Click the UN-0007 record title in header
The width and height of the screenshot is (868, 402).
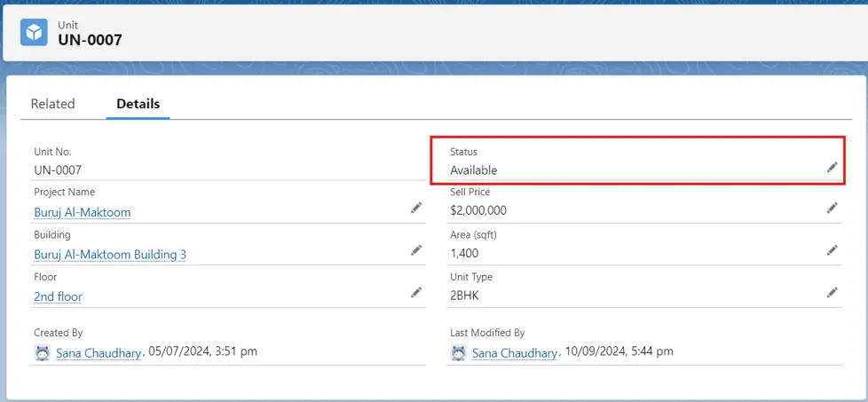pyautogui.click(x=90, y=40)
